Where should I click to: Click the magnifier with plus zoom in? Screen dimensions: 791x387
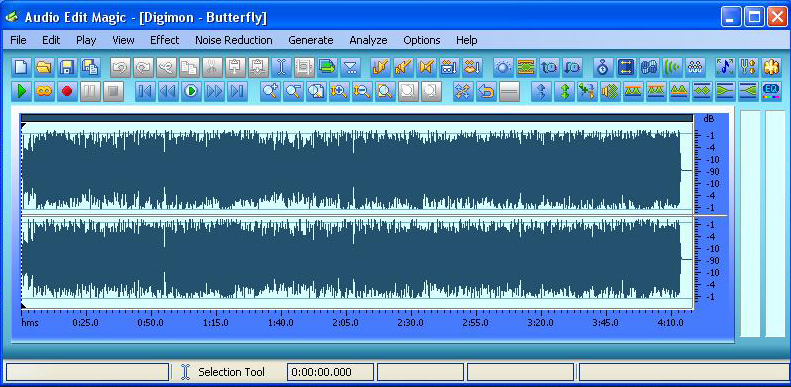point(271,91)
